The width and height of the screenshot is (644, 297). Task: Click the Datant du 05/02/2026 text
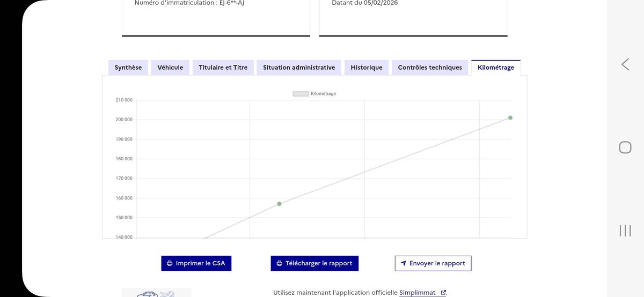pos(365,3)
